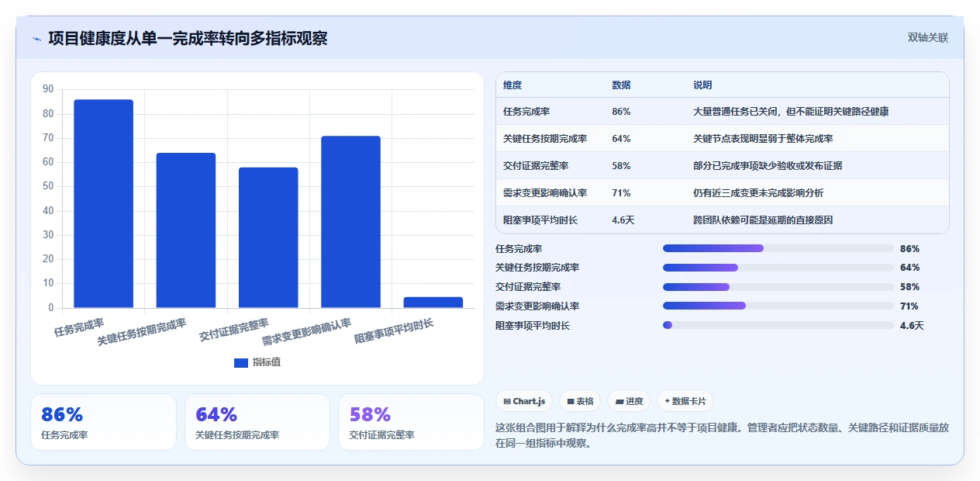Click the title 项目健康度从单一完成率转向多指标观察
980x481 pixels.
[188, 38]
